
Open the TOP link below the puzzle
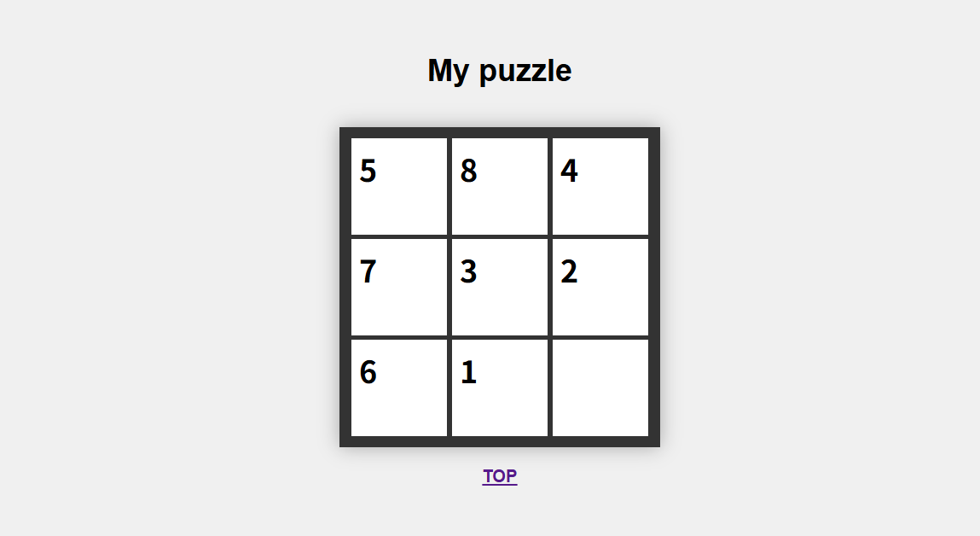(500, 476)
